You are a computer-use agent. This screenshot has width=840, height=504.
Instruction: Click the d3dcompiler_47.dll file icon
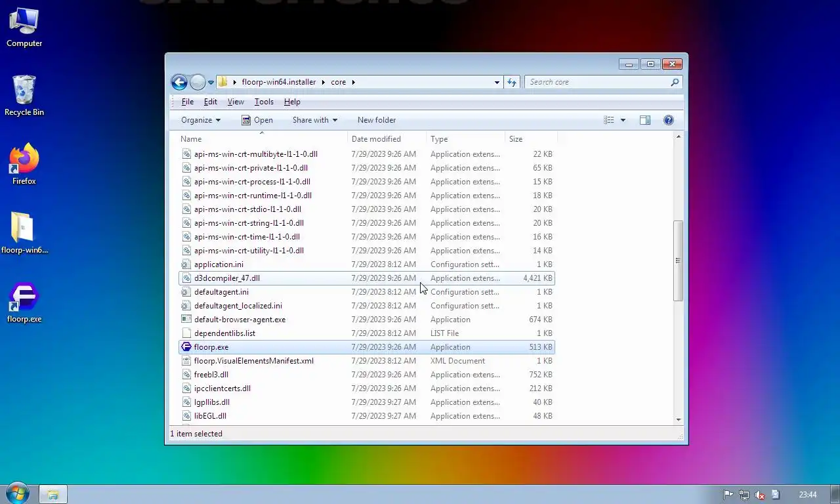186,278
